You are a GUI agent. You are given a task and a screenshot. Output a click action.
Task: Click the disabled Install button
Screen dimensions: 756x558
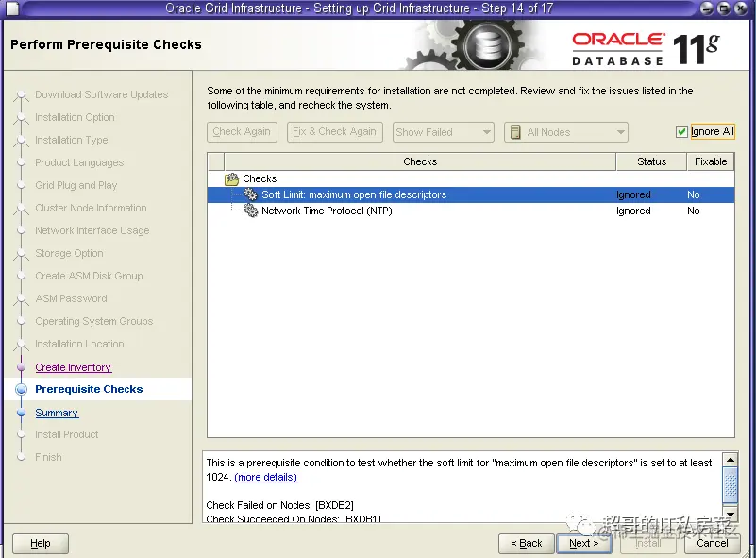pos(647,543)
